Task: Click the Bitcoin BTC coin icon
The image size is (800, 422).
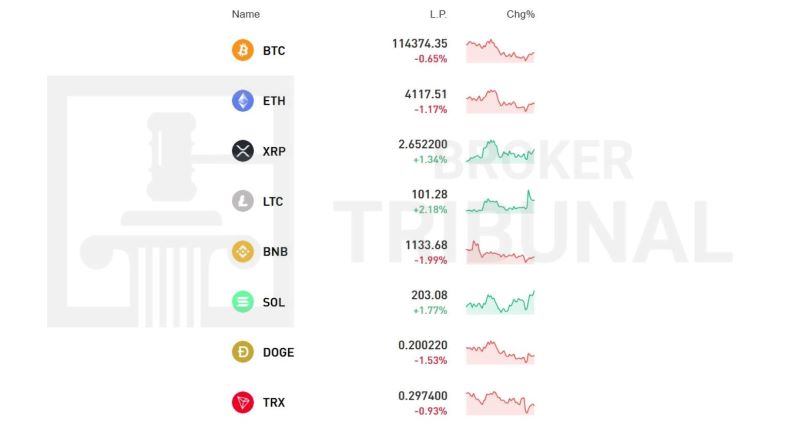Action: [243, 50]
